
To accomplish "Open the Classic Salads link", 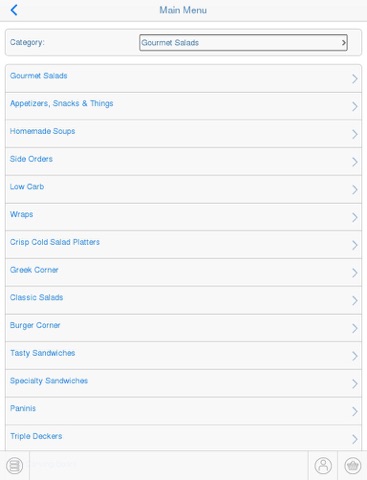I will (36, 297).
